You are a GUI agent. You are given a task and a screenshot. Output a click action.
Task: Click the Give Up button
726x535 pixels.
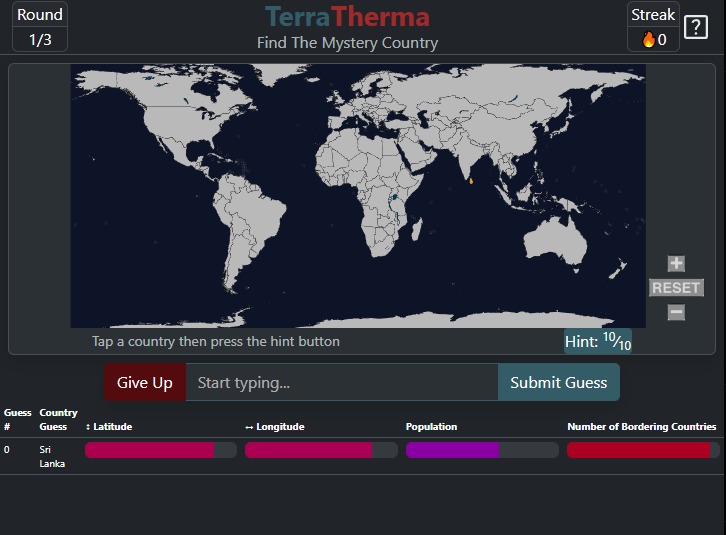145,382
